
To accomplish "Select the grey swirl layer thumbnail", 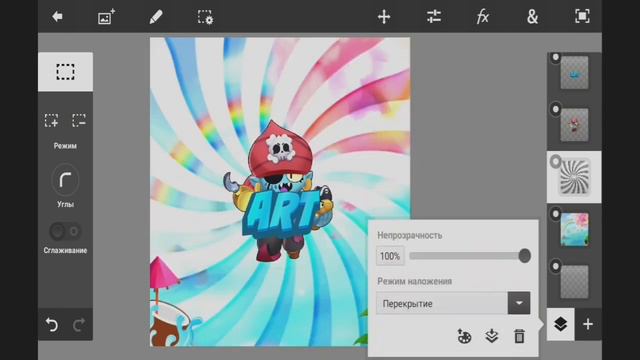I will click(574, 177).
